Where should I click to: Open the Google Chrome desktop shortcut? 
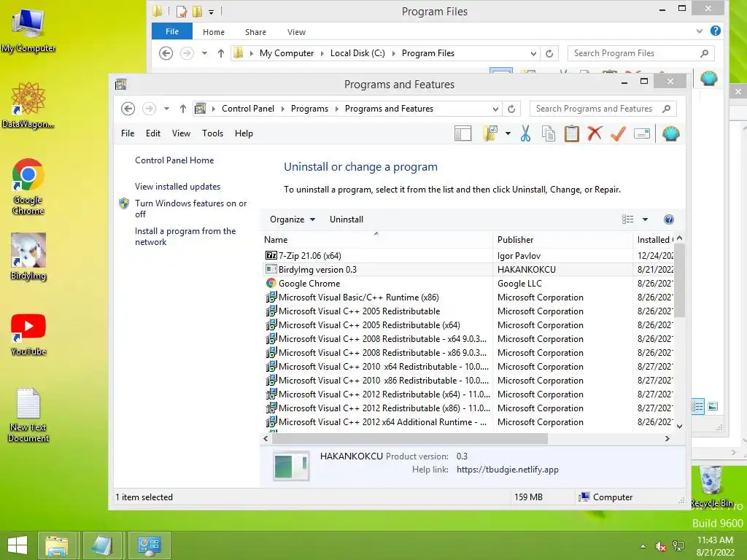(x=28, y=186)
